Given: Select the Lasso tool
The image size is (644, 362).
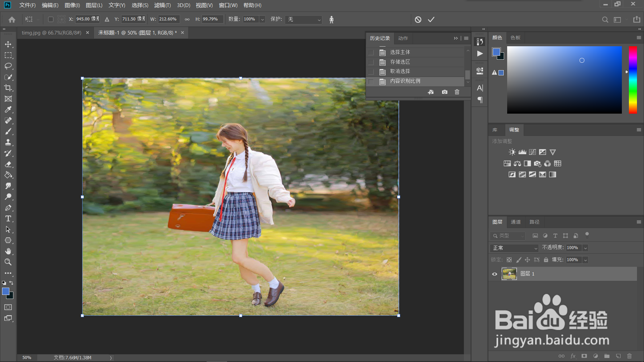Looking at the screenshot, I should point(8,66).
